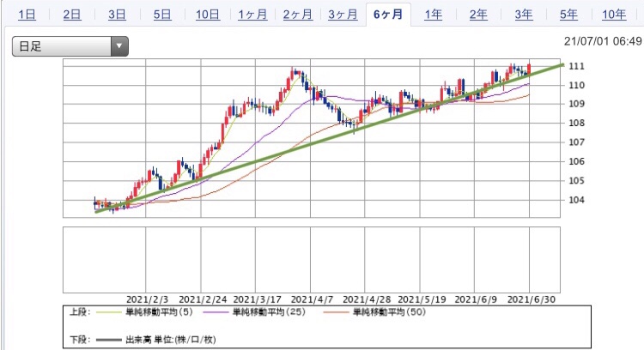
Task: Open the 3年 chart tab
Action: 523,15
